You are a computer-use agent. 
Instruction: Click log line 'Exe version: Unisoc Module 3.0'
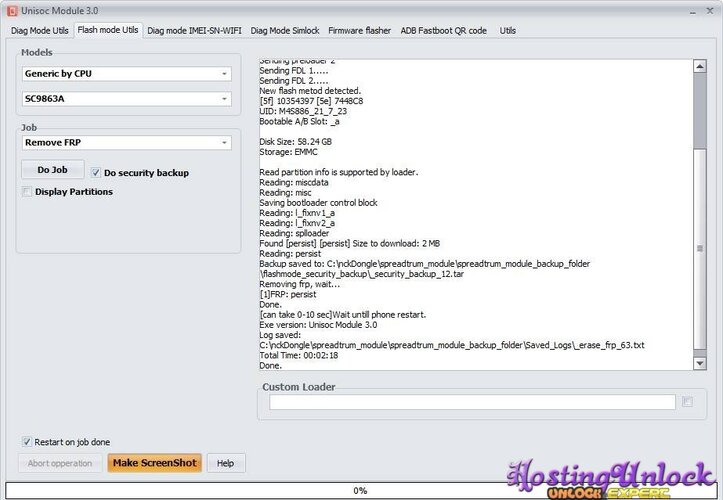(318, 325)
